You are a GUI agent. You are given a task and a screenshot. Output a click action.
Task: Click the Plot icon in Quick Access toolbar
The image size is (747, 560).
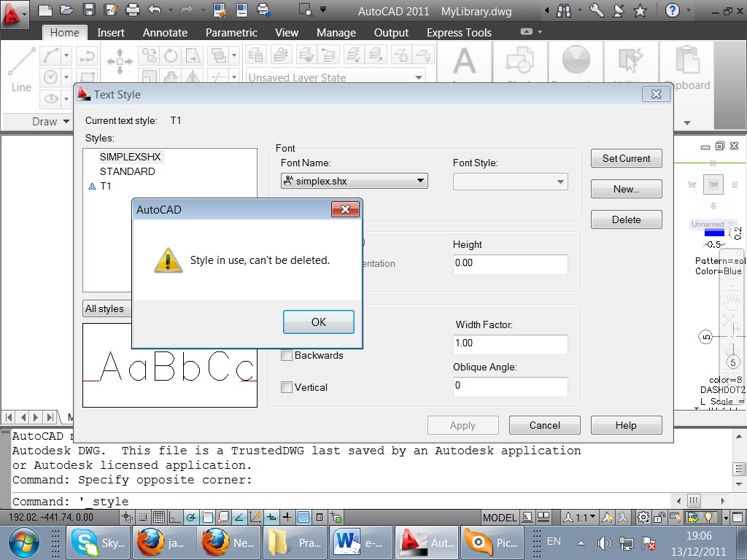[x=133, y=9]
